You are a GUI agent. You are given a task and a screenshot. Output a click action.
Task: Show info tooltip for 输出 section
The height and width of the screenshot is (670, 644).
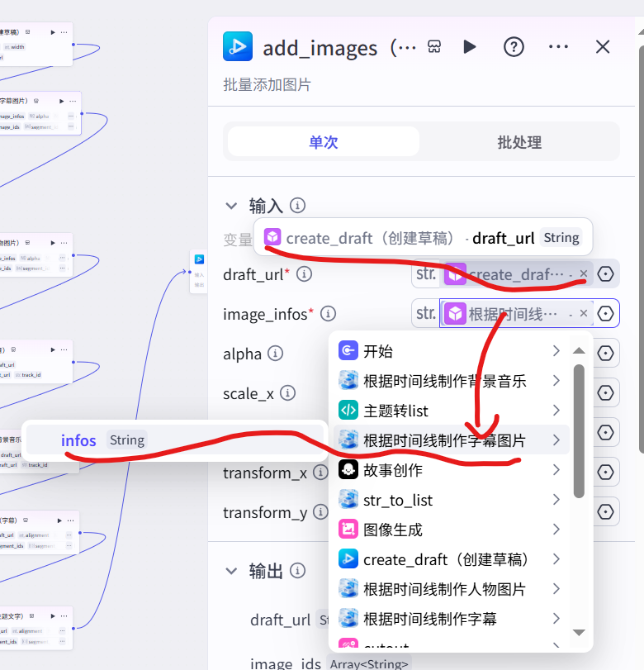pyautogui.click(x=298, y=570)
